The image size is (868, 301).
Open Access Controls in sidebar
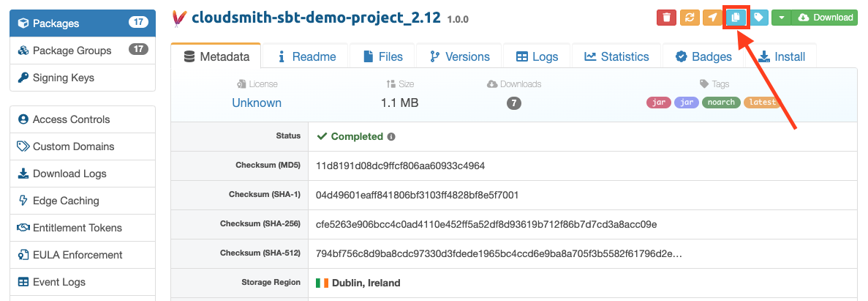[83, 119]
